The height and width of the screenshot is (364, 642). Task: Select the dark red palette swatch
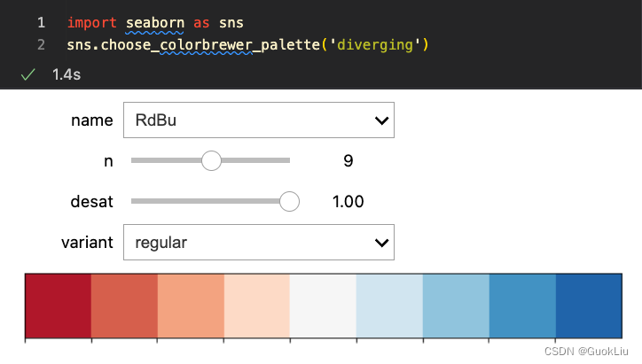[59, 306]
